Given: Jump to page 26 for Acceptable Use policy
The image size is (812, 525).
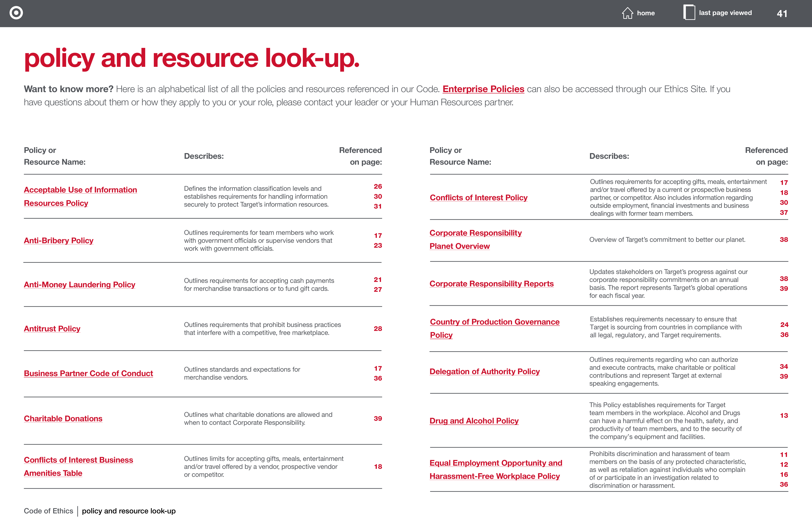Looking at the screenshot, I should (378, 186).
